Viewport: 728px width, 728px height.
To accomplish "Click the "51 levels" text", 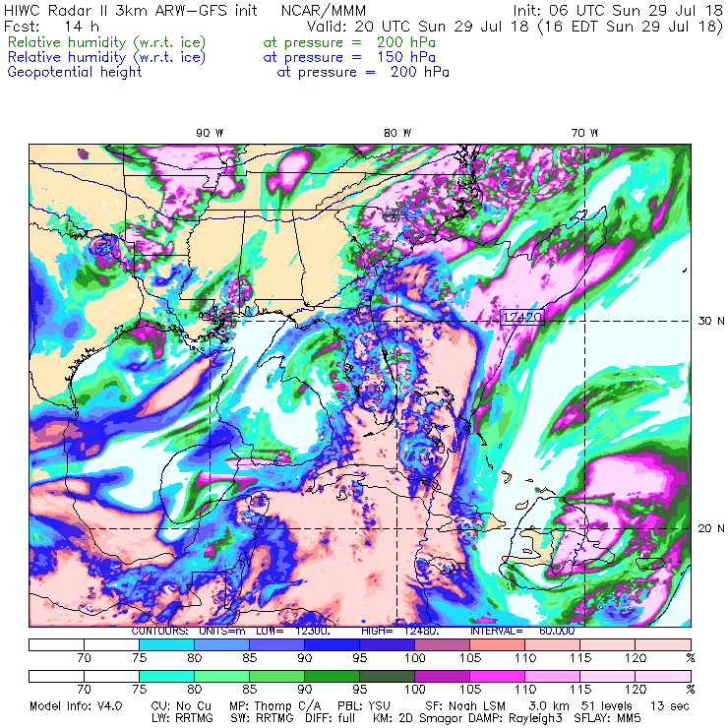I will (x=606, y=706).
